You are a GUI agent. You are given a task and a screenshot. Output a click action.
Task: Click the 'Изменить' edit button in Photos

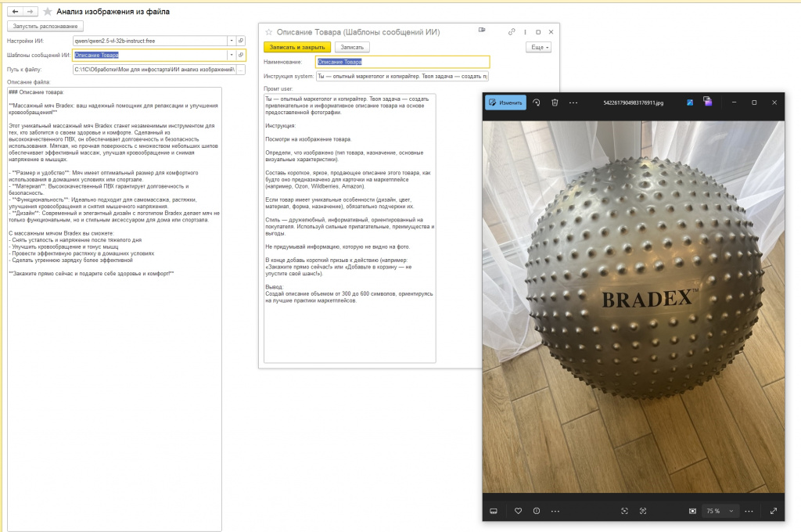pyautogui.click(x=505, y=102)
